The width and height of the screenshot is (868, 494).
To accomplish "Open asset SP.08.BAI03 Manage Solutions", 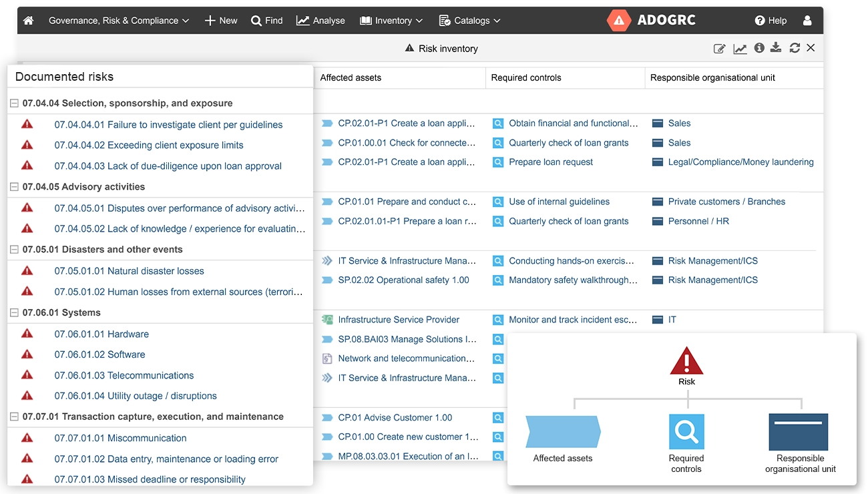I will point(407,339).
